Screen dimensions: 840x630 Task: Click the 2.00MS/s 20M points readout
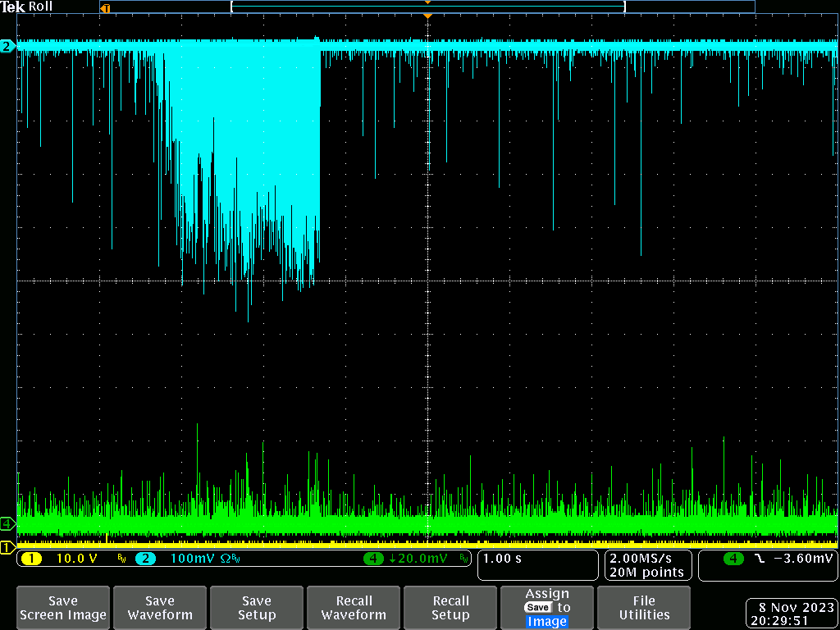click(647, 565)
